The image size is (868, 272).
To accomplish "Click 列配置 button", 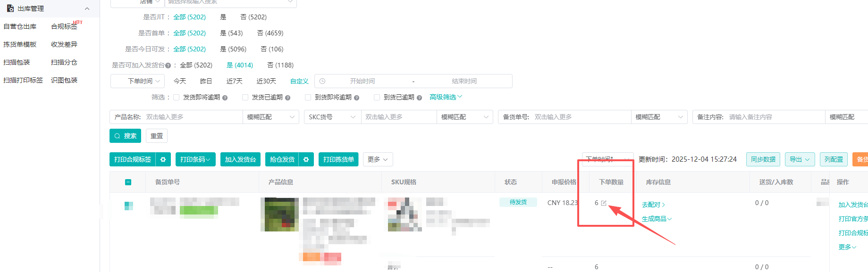I will [834, 159].
